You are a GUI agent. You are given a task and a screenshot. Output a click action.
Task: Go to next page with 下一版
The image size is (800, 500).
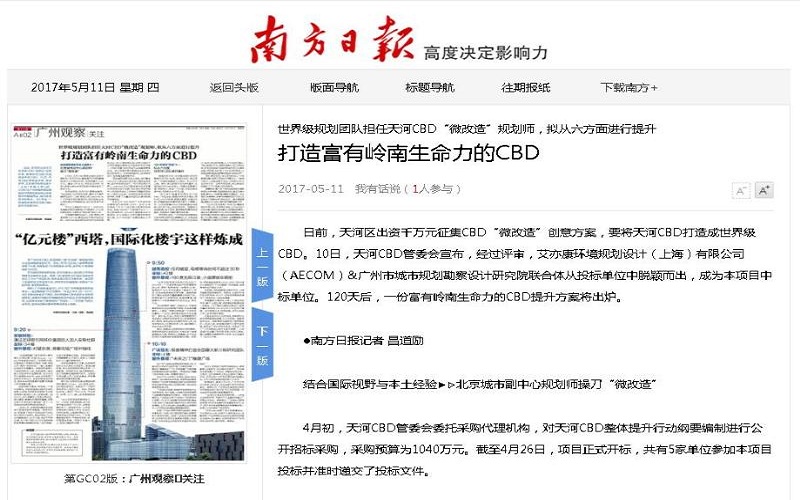(x=262, y=345)
